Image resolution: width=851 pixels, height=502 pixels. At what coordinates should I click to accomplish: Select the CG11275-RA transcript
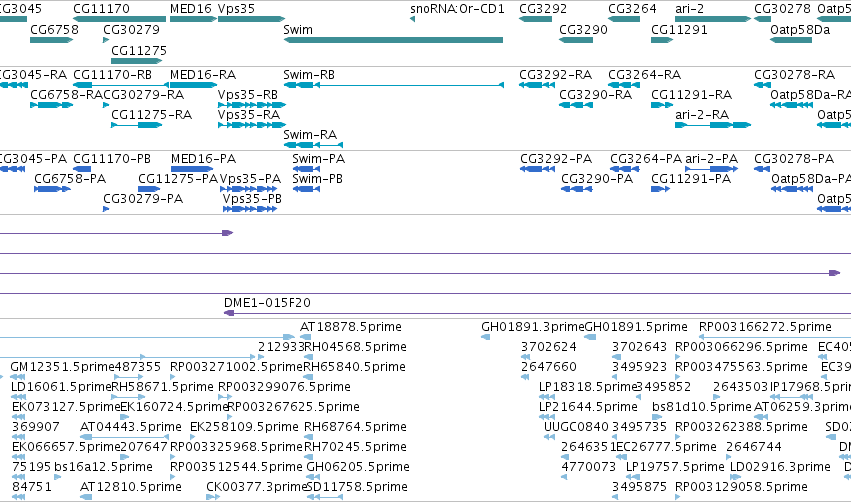pyautogui.click(x=136, y=125)
